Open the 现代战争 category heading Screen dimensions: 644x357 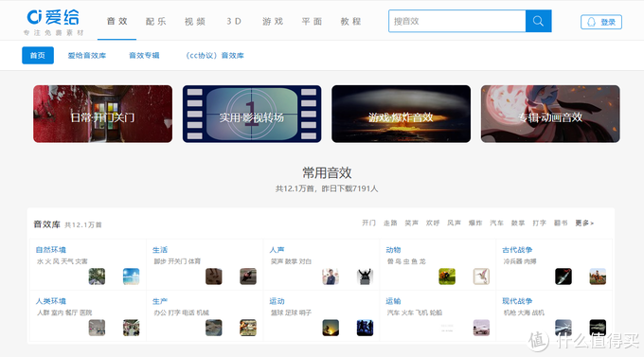[x=517, y=301]
